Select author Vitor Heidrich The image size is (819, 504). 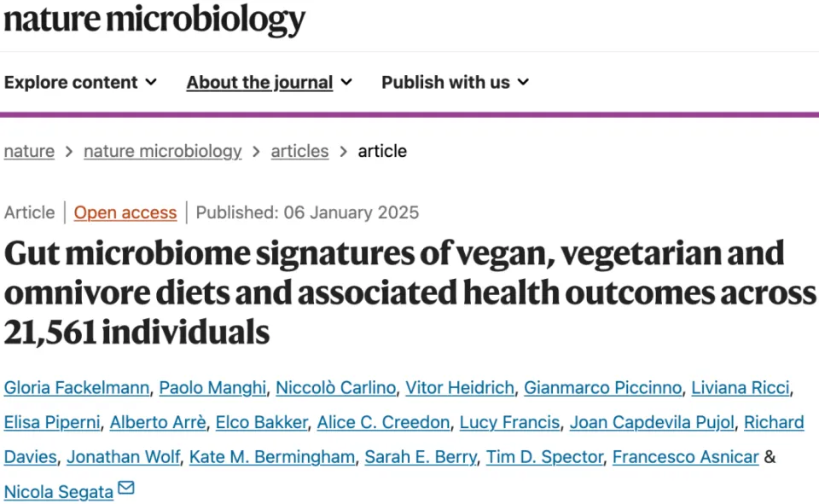[460, 388]
